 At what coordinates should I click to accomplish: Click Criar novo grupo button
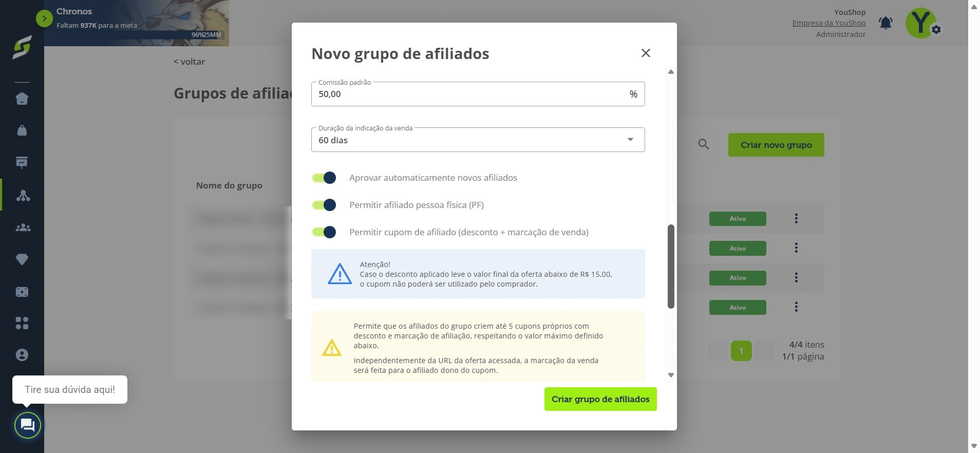[x=776, y=145]
